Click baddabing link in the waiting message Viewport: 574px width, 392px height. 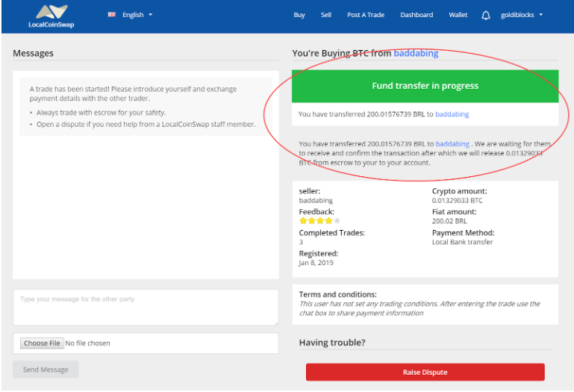pyautogui.click(x=452, y=143)
